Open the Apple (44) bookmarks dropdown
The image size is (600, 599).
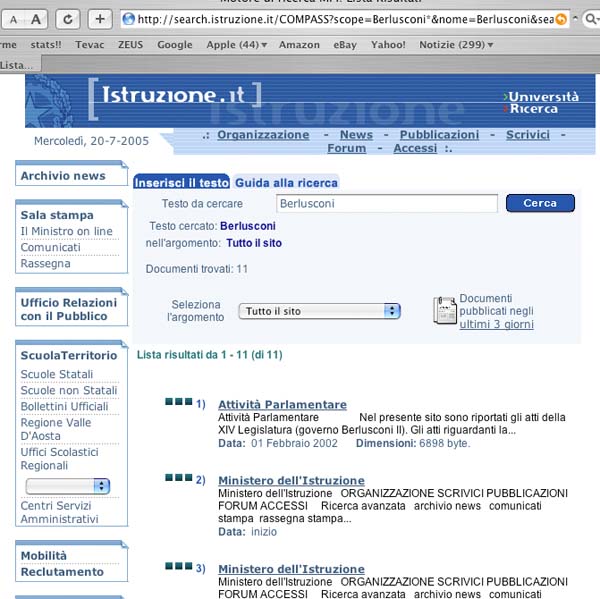tap(236, 45)
